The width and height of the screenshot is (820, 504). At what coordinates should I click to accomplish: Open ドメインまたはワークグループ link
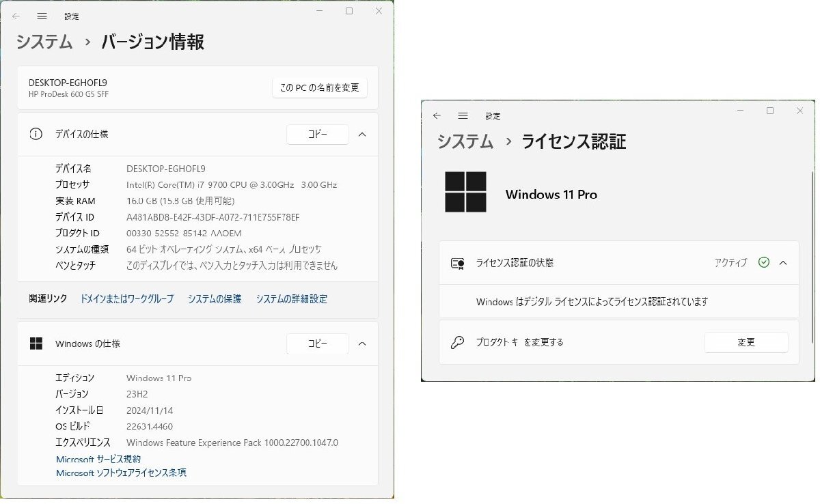127,298
